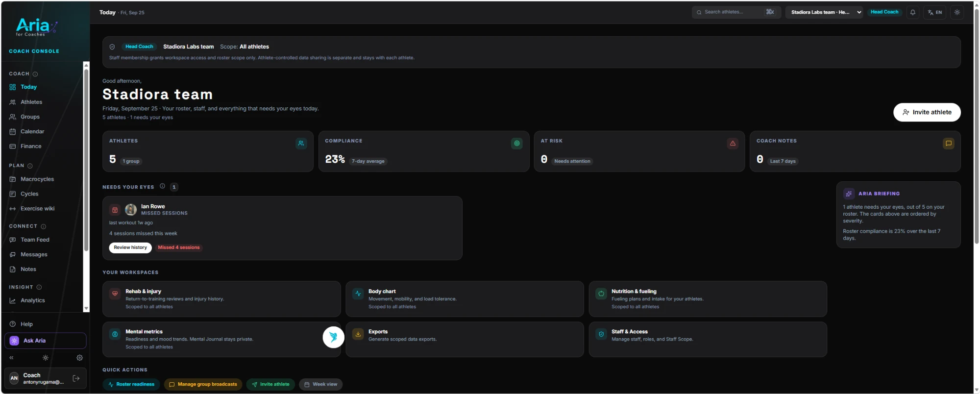This screenshot has width=980, height=394.
Task: Show info for the CONNECT section heading
Action: pyautogui.click(x=44, y=226)
